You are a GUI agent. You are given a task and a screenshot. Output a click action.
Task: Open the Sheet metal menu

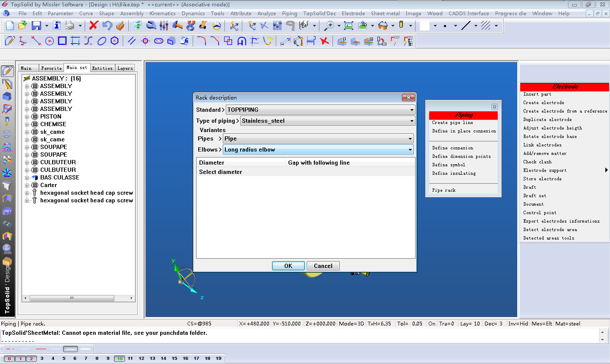[x=385, y=14]
